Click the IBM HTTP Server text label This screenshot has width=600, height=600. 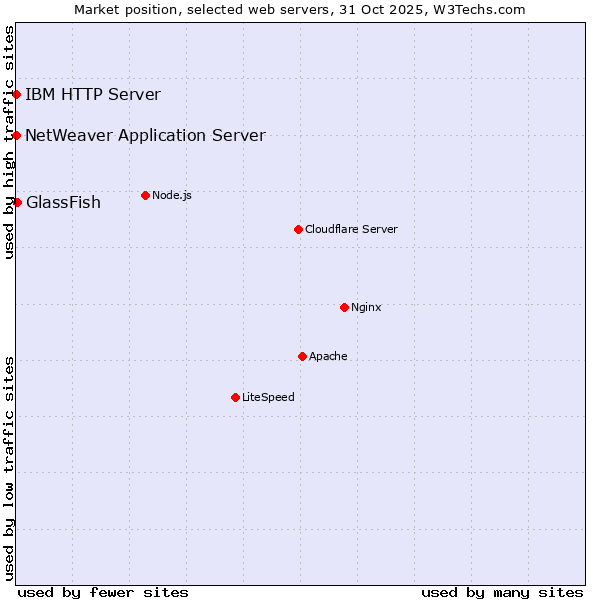(x=92, y=95)
